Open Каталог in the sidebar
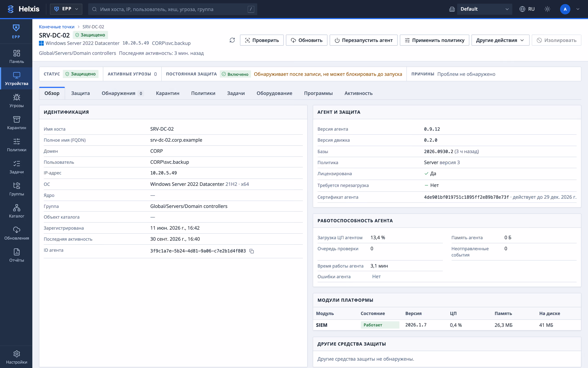This screenshot has height=368, width=588. tap(17, 211)
